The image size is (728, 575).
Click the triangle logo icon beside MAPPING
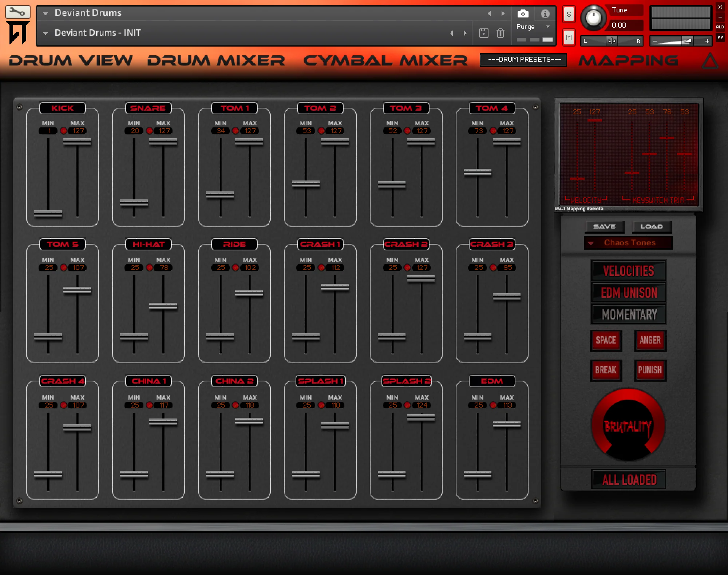[710, 61]
